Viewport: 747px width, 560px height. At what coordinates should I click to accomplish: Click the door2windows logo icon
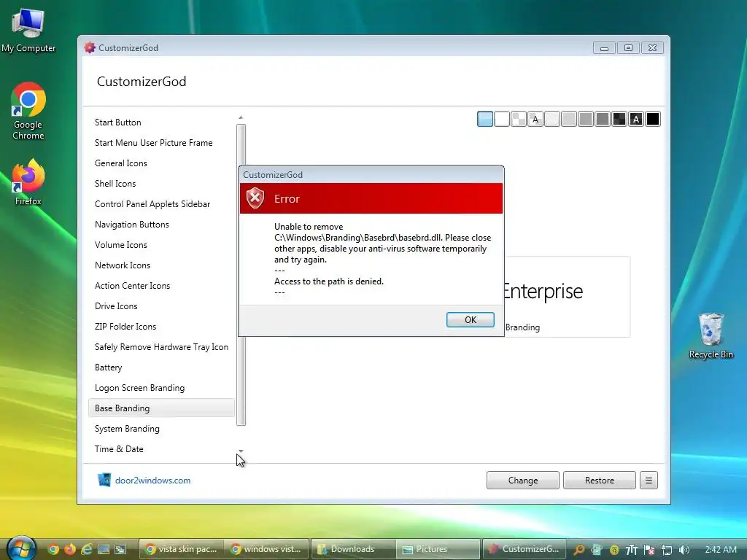point(104,480)
